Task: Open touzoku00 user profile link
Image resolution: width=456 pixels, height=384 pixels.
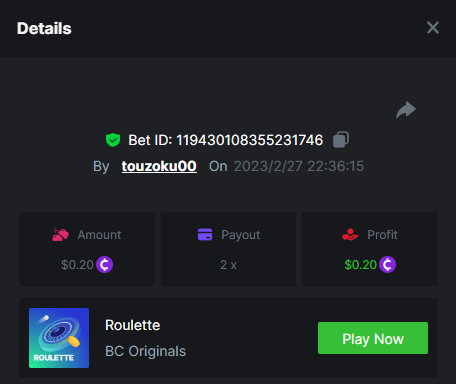Action: tap(159, 166)
